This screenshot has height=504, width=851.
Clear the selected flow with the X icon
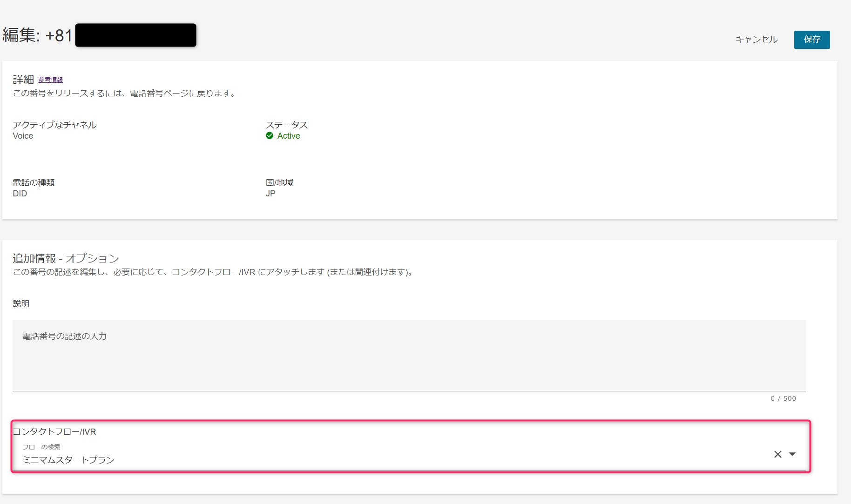[777, 454]
